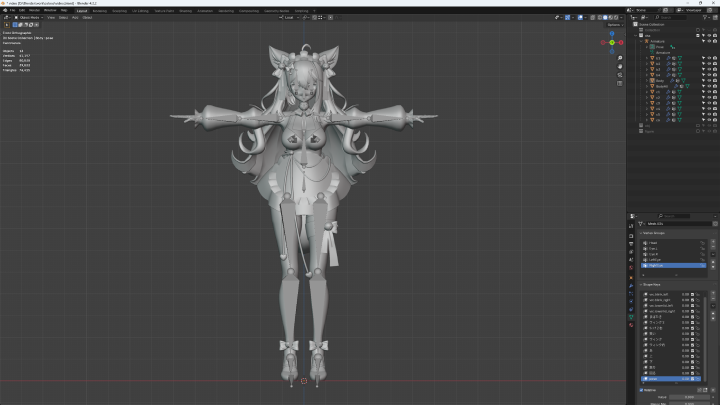Viewport: 720px width, 405px height.
Task: Select the Body mesh in outliner
Action: coord(661,80)
